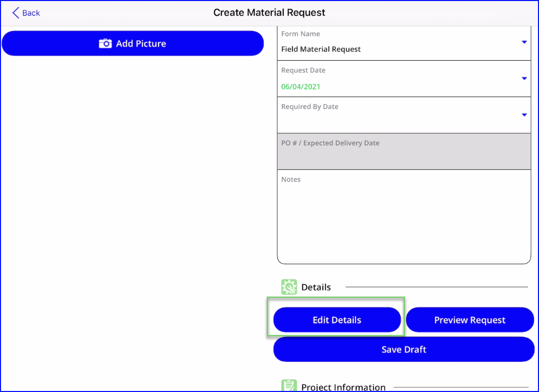Select the Field Material Request form value
This screenshot has width=539, height=392.
coord(321,49)
